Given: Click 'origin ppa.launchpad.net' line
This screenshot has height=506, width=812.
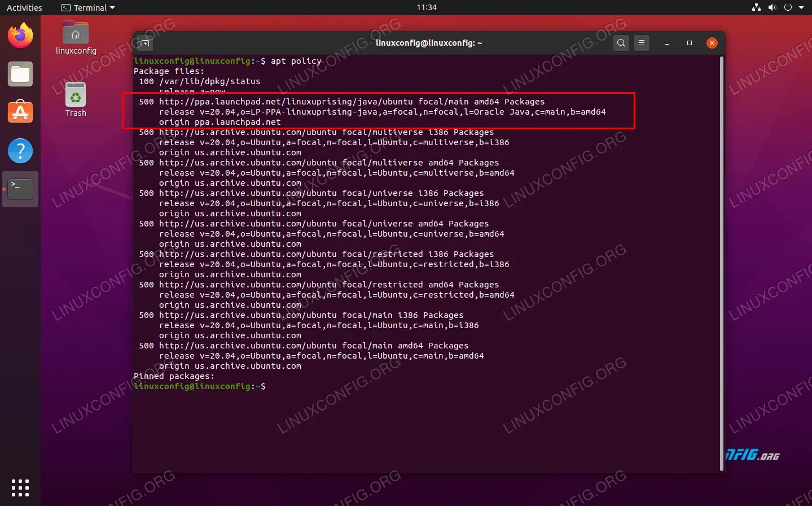Looking at the screenshot, I should (x=220, y=122).
